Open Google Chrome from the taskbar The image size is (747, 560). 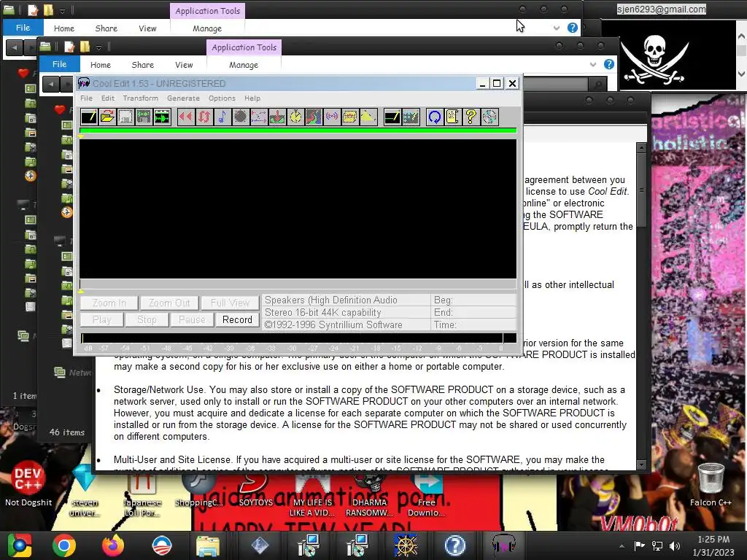click(x=64, y=545)
